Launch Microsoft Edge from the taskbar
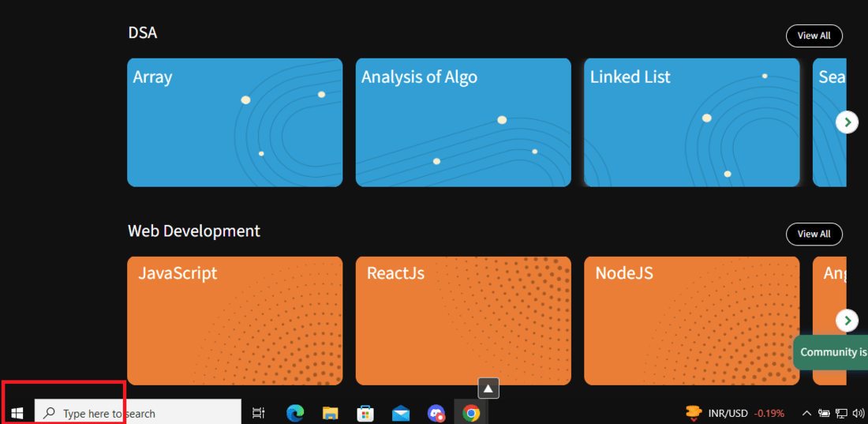This screenshot has height=424, width=868. coord(295,413)
